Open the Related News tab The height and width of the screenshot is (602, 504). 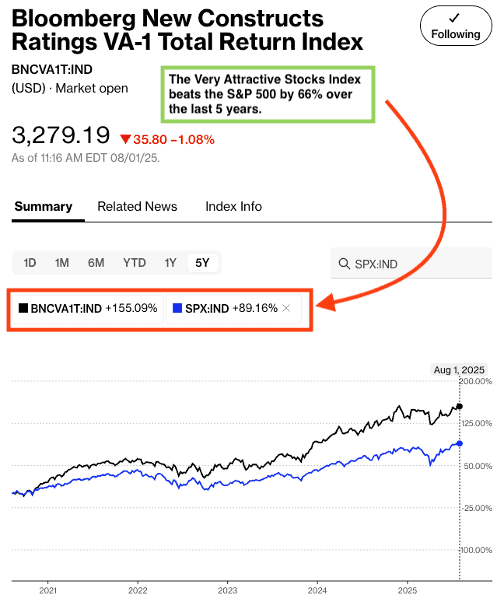[137, 207]
